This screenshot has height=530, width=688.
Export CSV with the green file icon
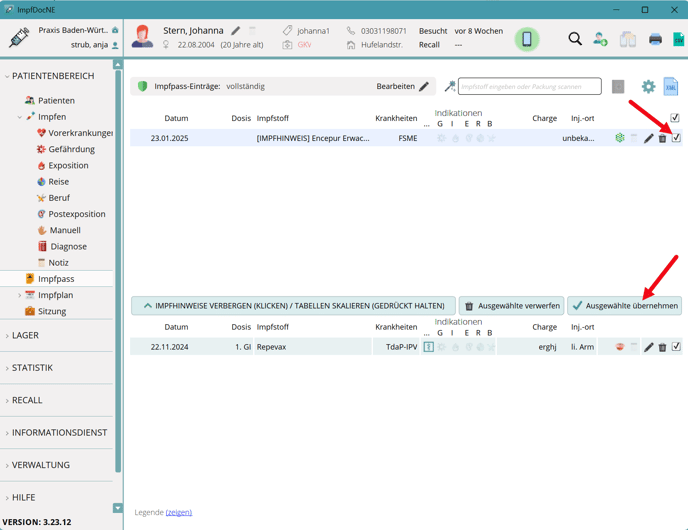[x=679, y=39]
